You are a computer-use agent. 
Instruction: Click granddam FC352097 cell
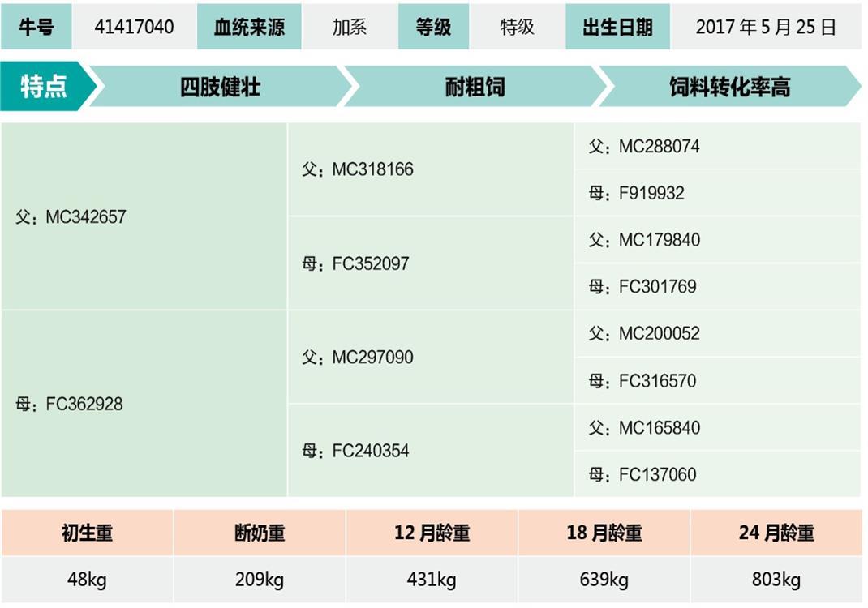tap(356, 264)
